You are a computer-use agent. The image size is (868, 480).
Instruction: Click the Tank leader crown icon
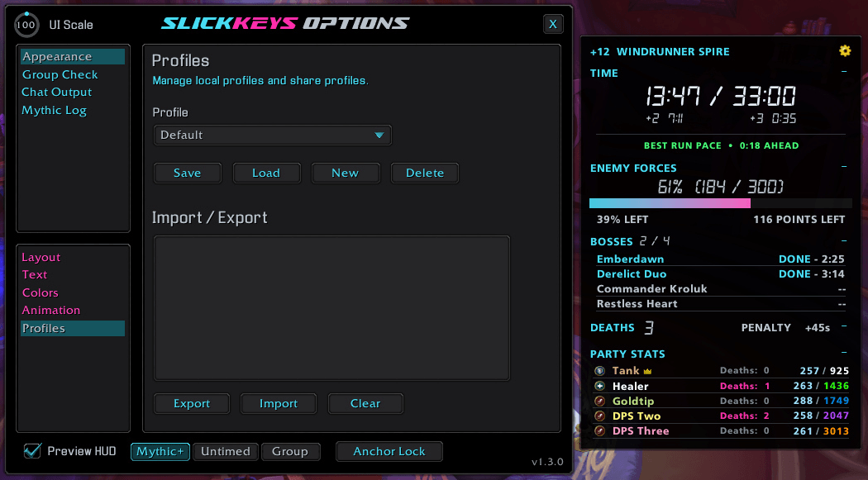coord(647,372)
